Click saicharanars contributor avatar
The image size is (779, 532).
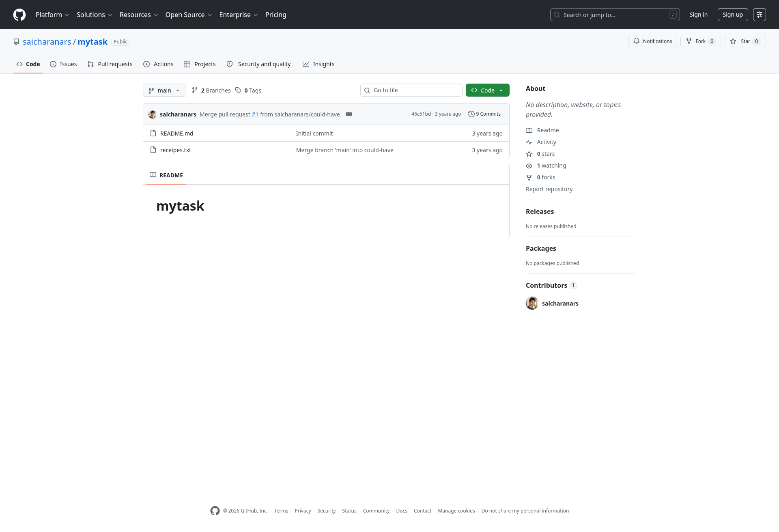[532, 303]
